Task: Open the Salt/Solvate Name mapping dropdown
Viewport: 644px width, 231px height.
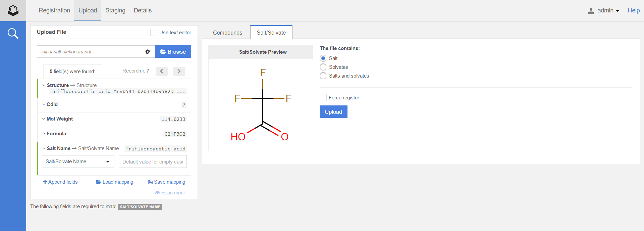Action: (x=78, y=161)
